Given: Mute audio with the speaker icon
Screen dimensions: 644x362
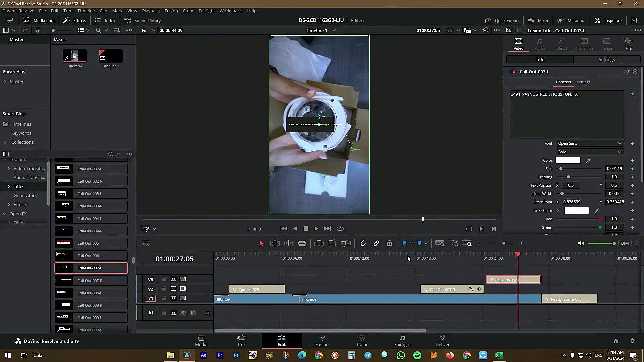Looking at the screenshot, I should pyautogui.click(x=581, y=243).
